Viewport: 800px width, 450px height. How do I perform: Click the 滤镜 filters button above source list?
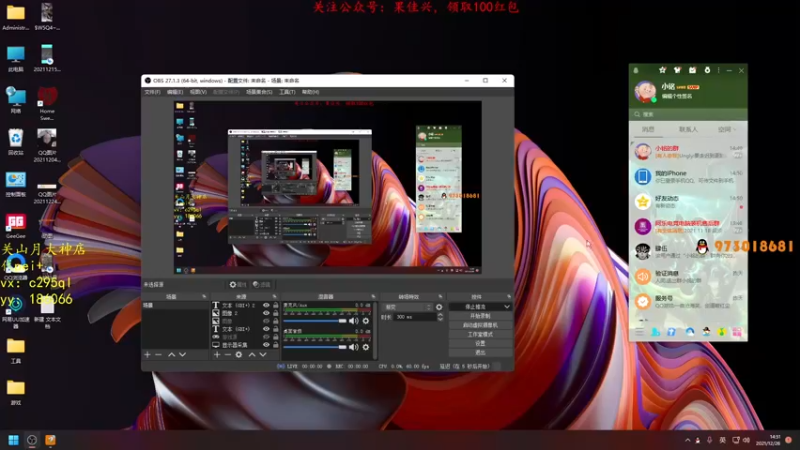point(262,285)
